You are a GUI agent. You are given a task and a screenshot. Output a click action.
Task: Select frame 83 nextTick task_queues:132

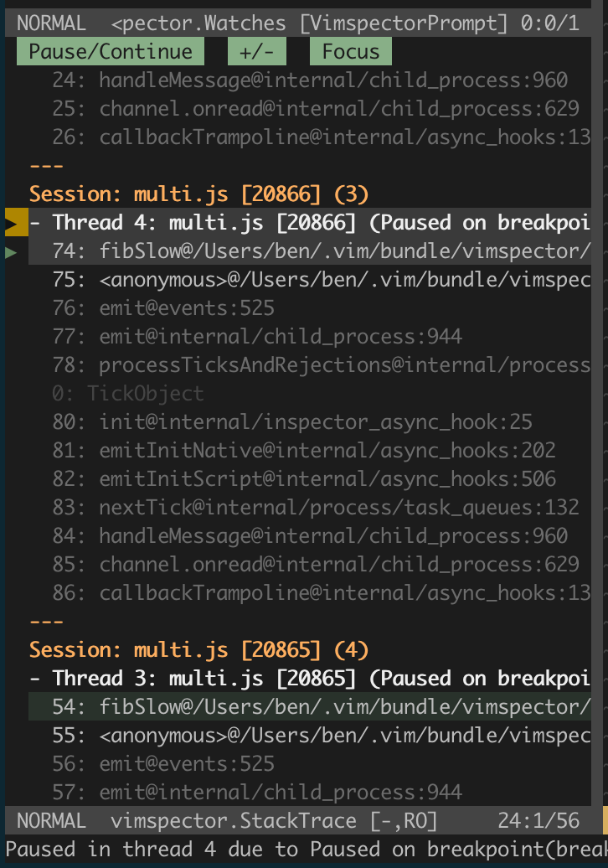(x=316, y=508)
